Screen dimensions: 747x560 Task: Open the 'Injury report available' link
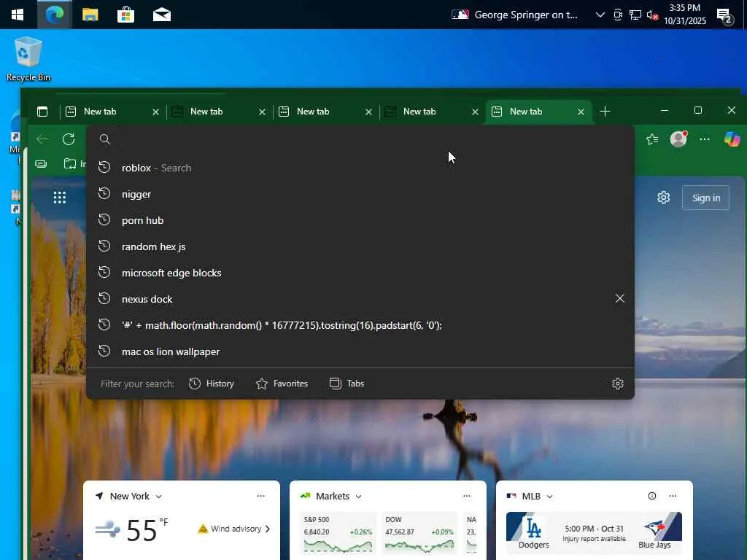coord(594,539)
